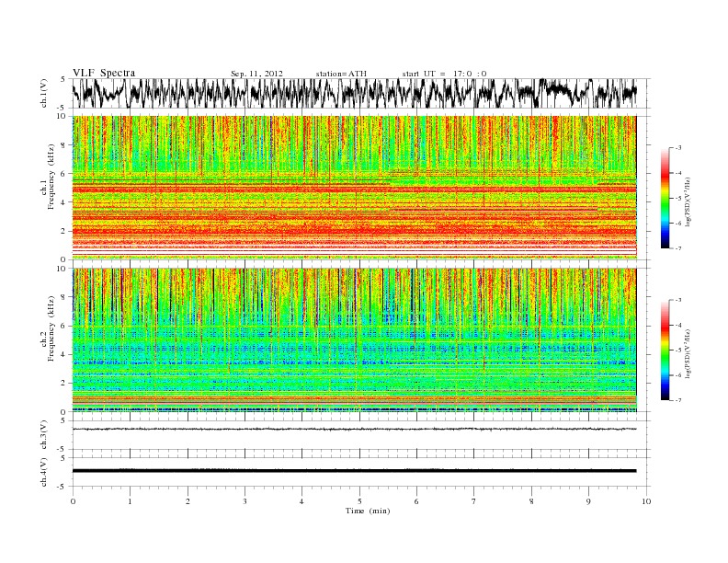728x563 pixels.
Task: Select the "Sep. 11, 2012" date text
Action: [x=256, y=74]
